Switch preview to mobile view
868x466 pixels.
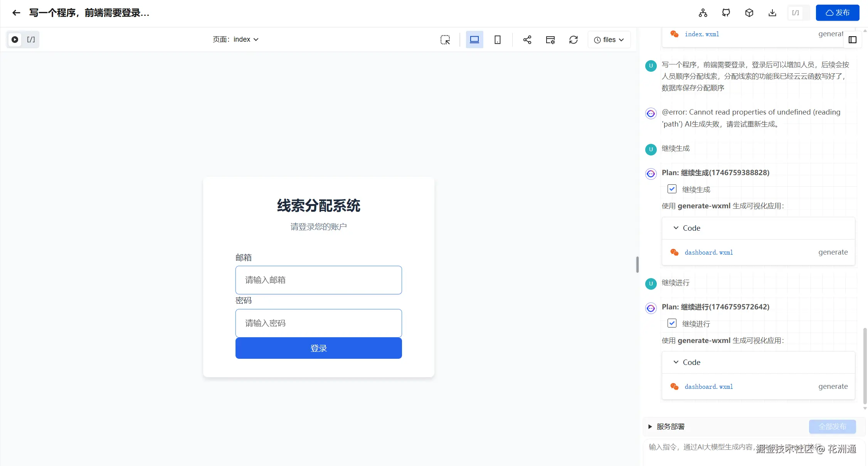[497, 39]
